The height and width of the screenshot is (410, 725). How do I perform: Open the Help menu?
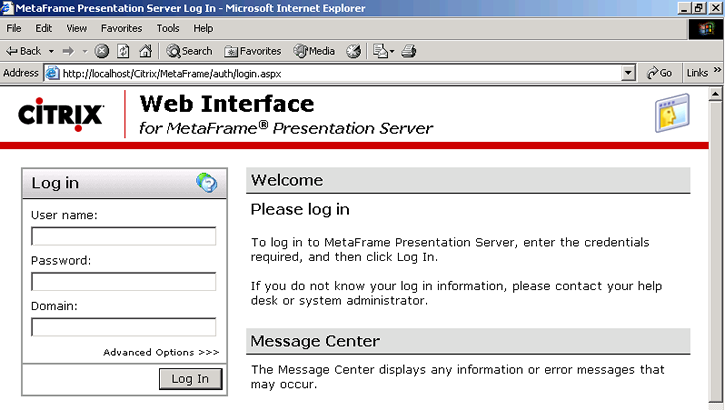pyautogui.click(x=203, y=29)
